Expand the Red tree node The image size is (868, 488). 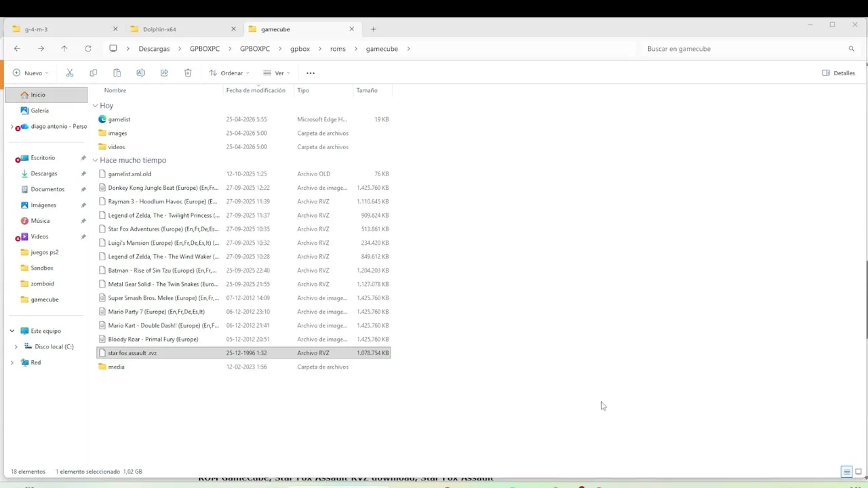pos(12,363)
